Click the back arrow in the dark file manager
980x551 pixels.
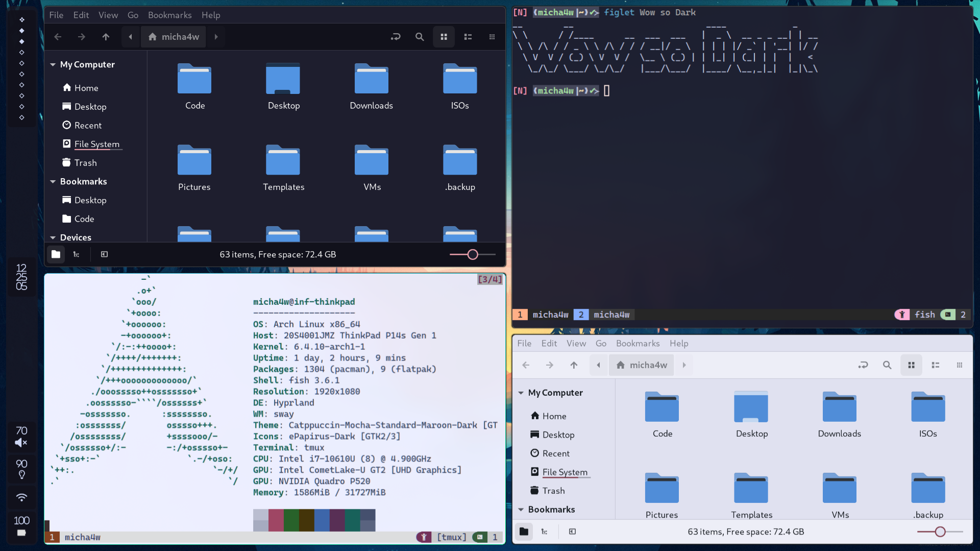click(58, 37)
